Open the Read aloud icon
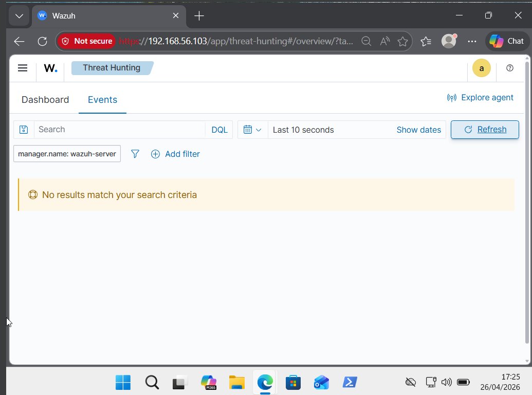 click(385, 41)
